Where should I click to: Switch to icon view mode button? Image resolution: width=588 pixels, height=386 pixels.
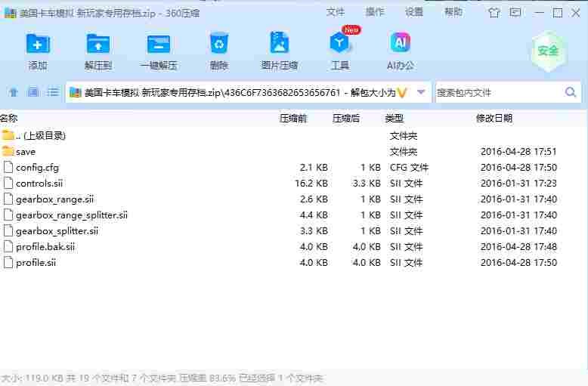(33, 92)
